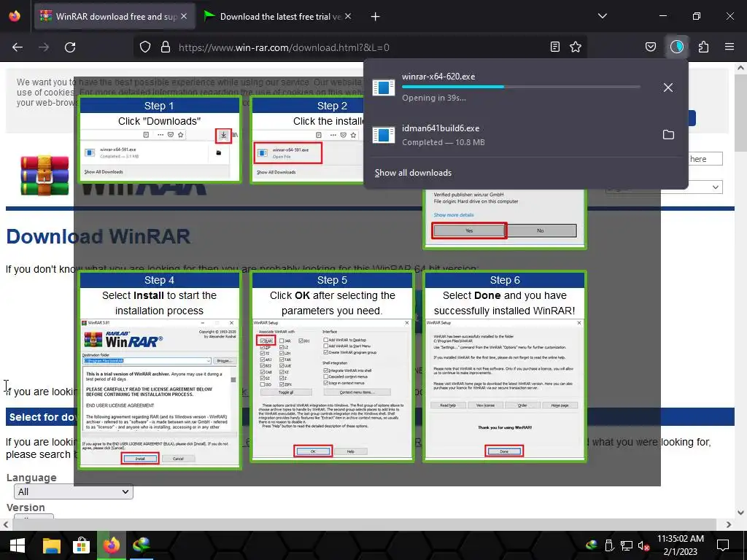This screenshot has width=747, height=560.
Task: Click the search here input field
Action: point(705,158)
